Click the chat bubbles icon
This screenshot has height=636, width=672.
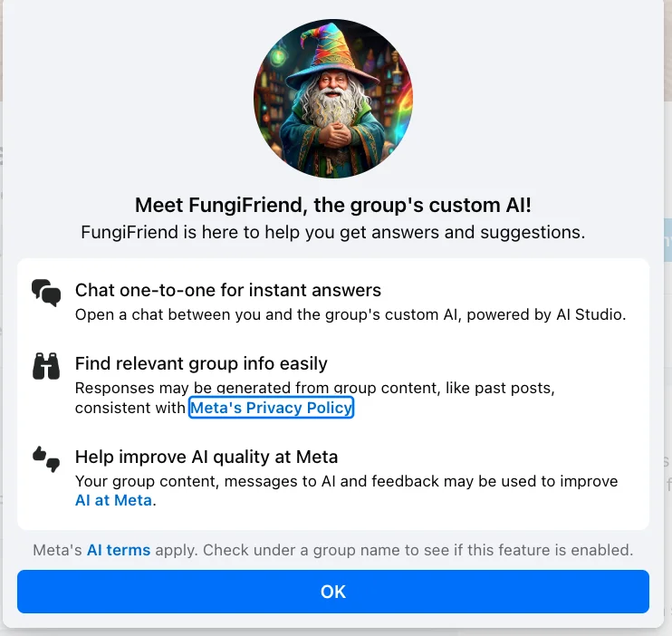(46, 293)
